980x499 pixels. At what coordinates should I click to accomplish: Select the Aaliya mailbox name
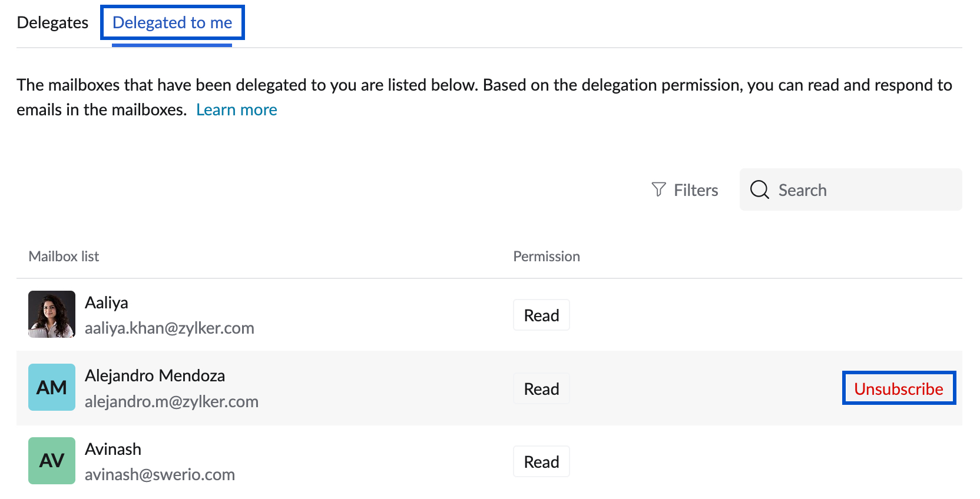(107, 302)
